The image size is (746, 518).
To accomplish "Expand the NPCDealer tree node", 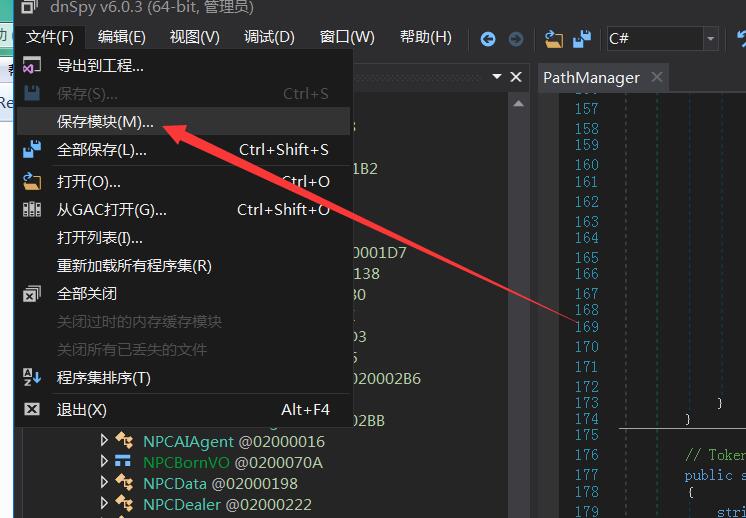I will [104, 504].
